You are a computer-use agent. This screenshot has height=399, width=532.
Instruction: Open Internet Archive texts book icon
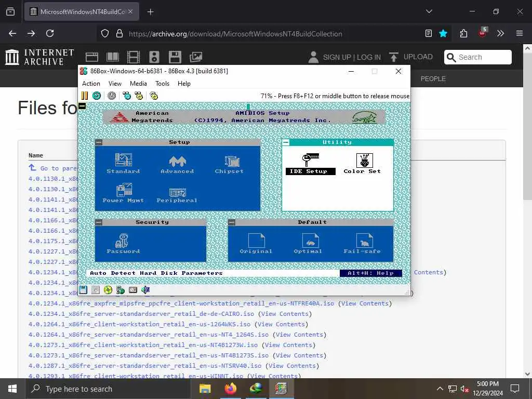pyautogui.click(x=113, y=57)
